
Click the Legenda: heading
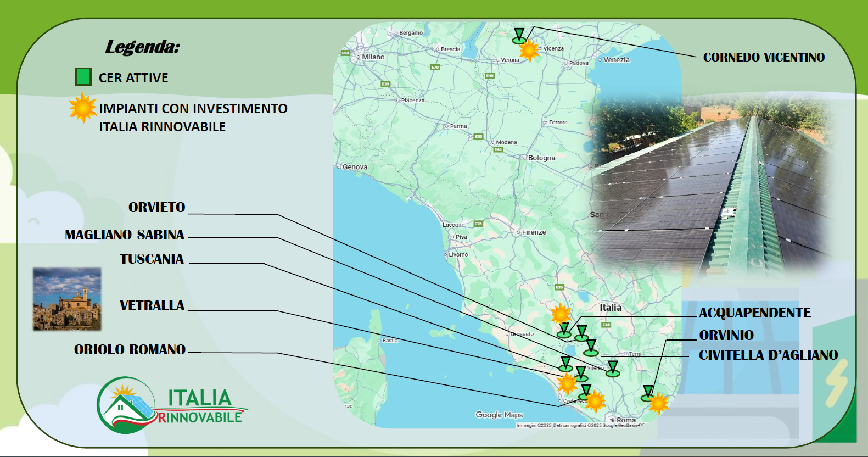[x=142, y=47]
